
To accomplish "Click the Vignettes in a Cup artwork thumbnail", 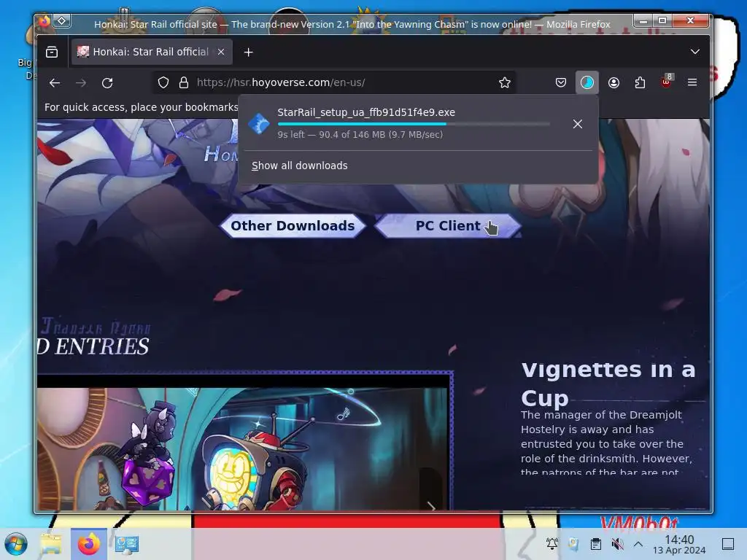I will point(242,448).
